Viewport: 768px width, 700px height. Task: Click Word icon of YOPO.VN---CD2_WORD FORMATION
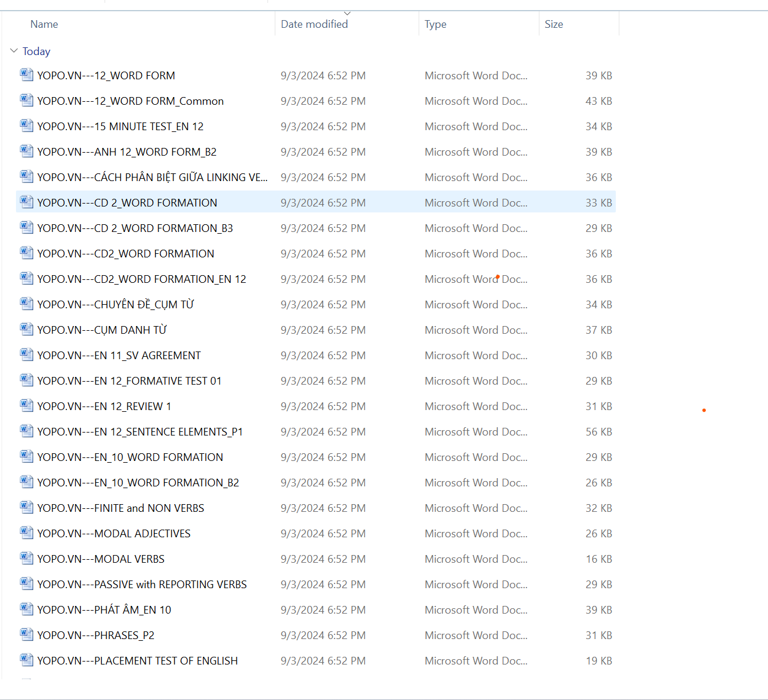(x=27, y=253)
